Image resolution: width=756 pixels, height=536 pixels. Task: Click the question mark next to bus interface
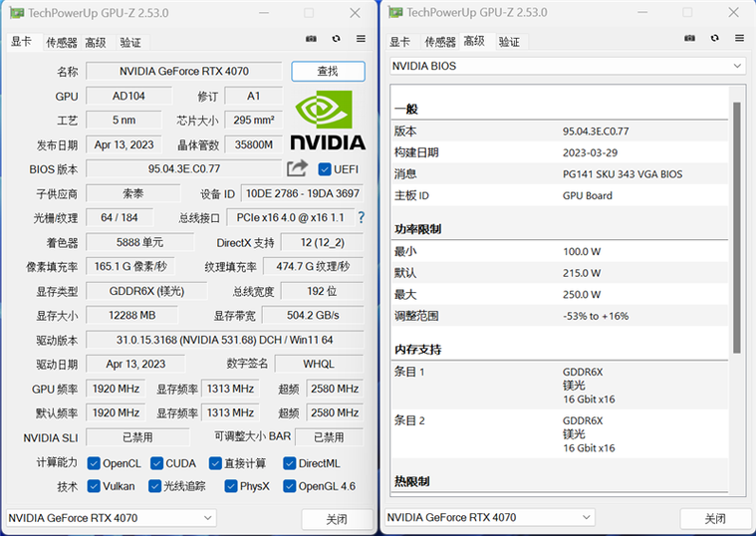(362, 217)
